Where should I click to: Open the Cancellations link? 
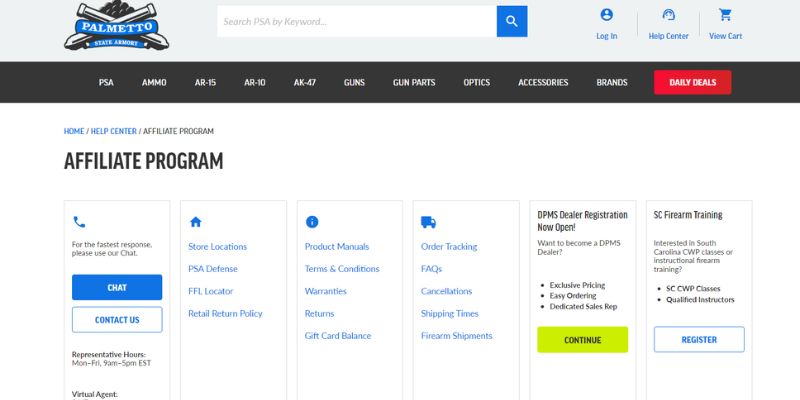tap(446, 291)
